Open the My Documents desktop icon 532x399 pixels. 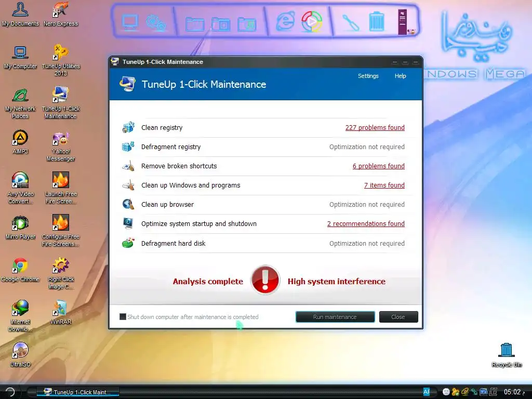20,14
